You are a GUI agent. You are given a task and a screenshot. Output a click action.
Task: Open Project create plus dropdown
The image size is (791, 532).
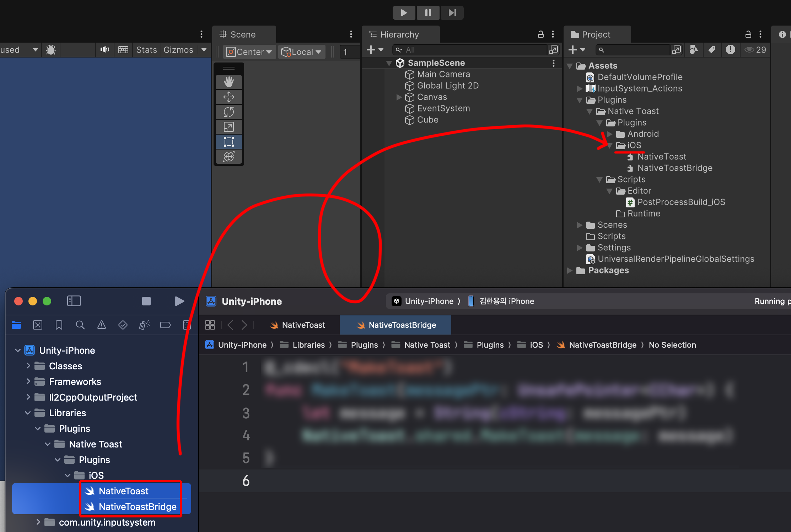(x=576, y=50)
